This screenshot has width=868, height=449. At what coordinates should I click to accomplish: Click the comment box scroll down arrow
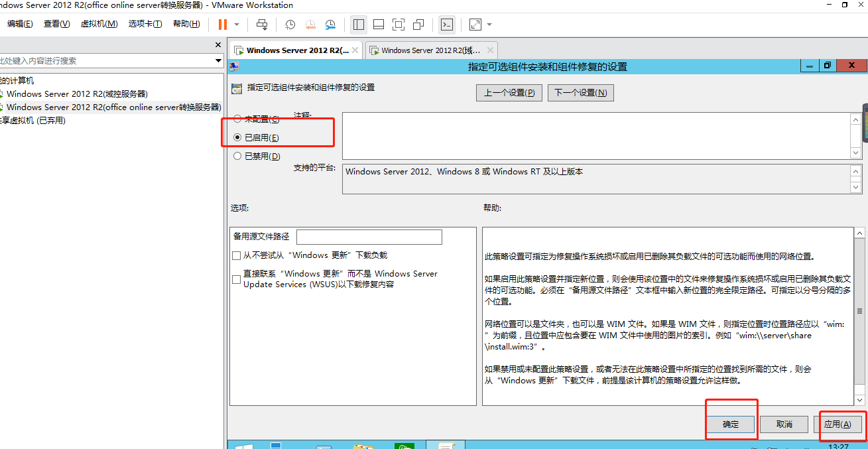(x=856, y=153)
